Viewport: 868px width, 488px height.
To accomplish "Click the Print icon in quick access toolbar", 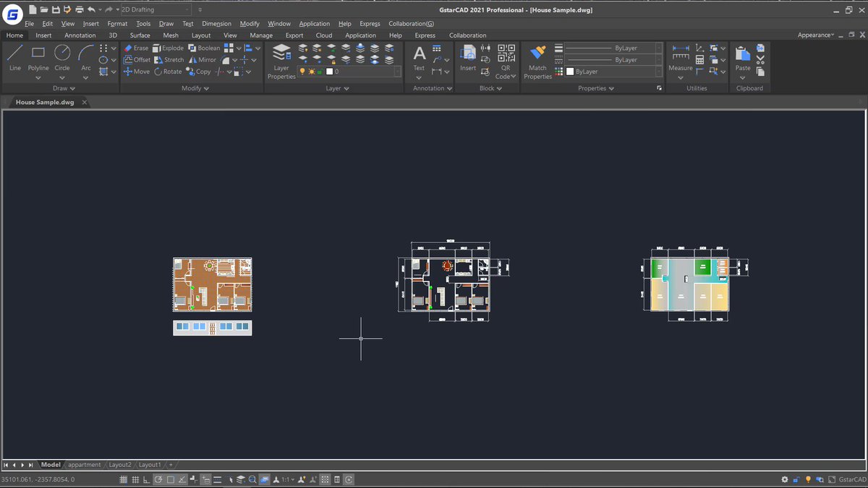I will click(x=78, y=9).
